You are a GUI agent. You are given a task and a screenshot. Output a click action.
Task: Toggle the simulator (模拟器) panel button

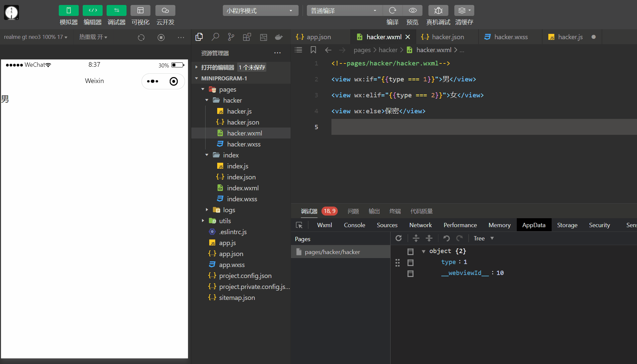point(68,11)
